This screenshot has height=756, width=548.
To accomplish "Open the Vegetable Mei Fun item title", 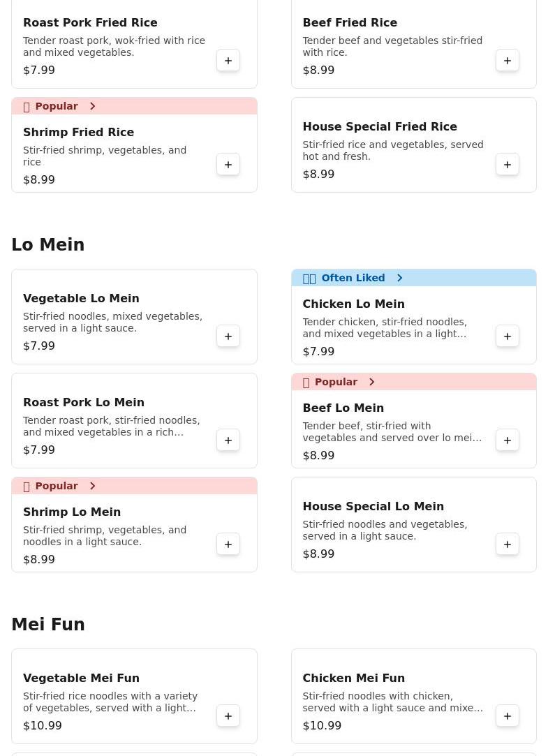I will coord(81,678).
